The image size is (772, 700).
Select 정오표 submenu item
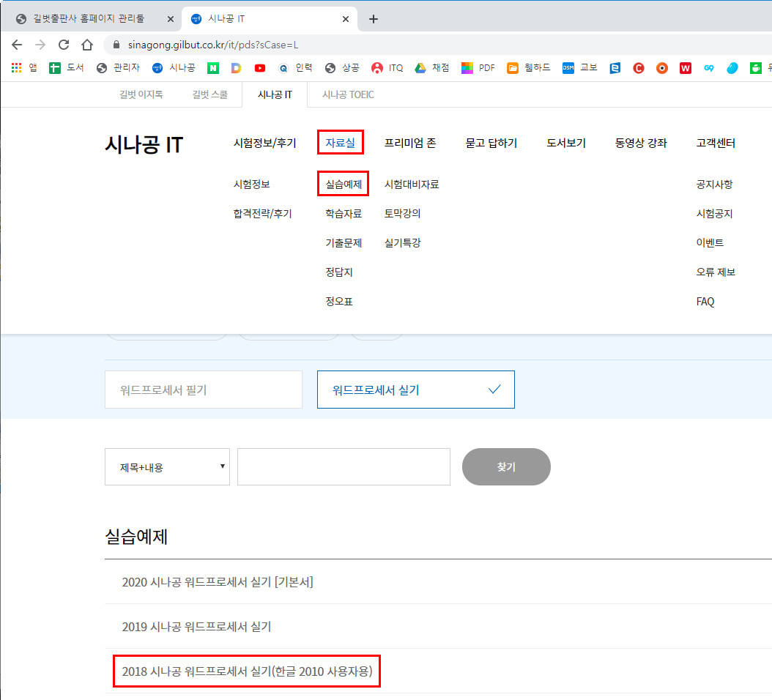coord(338,301)
